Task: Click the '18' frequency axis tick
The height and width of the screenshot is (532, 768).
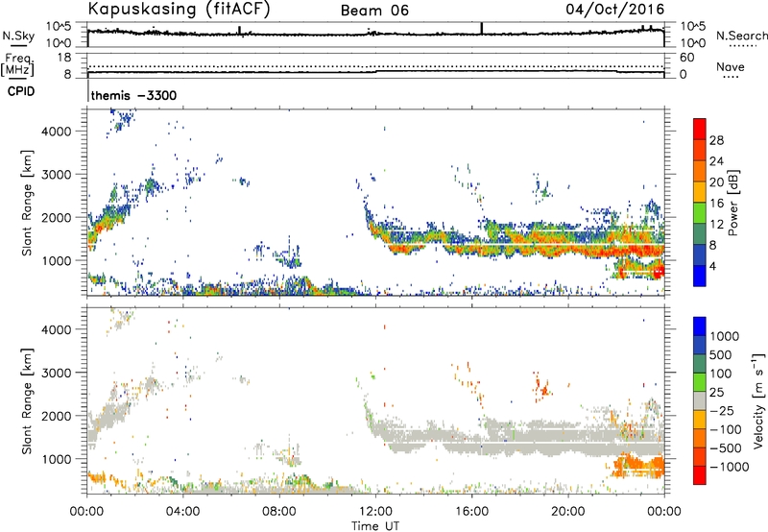Action: point(64,58)
